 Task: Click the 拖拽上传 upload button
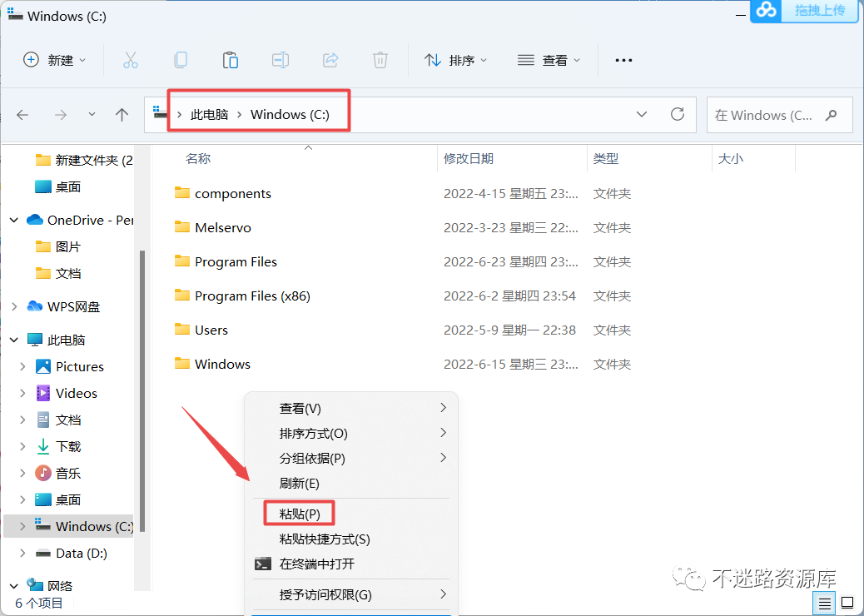coord(819,10)
